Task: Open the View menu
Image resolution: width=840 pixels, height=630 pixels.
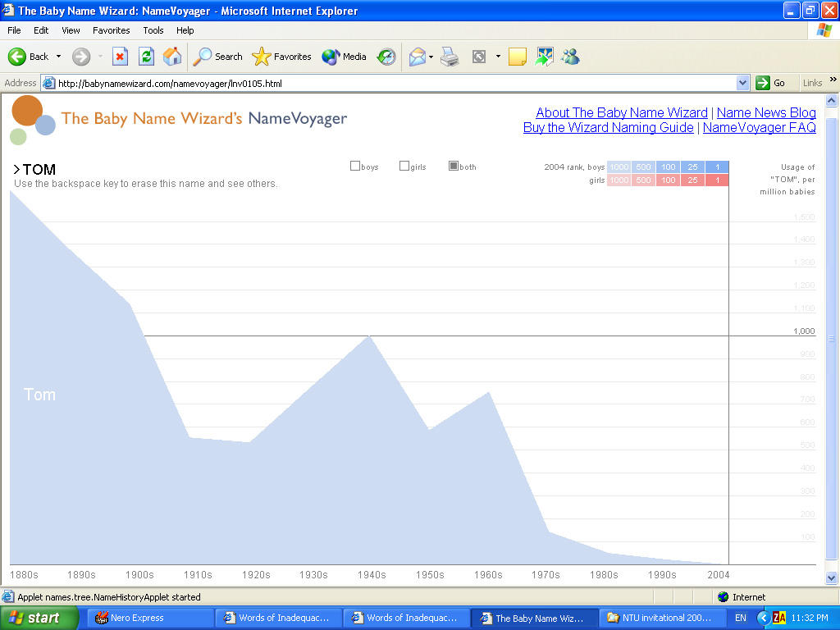Action: 71,30
